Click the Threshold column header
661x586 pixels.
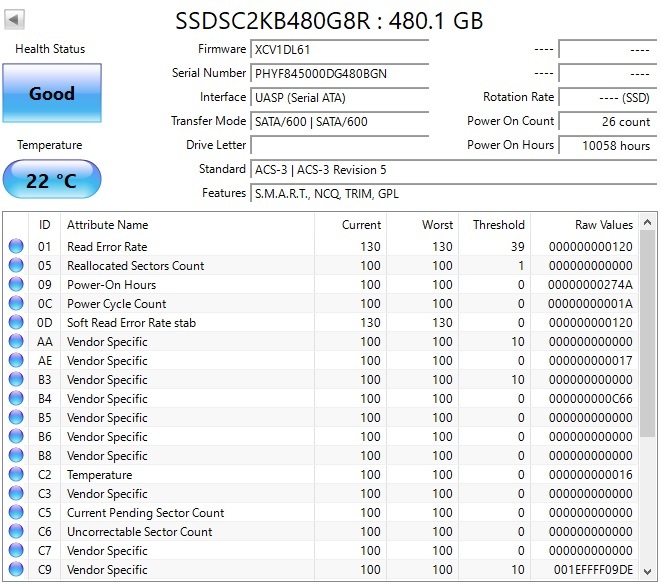498,225
